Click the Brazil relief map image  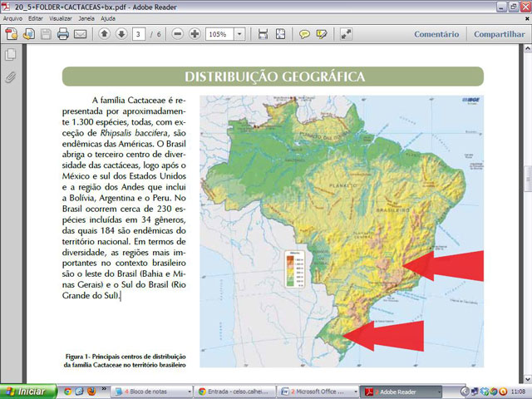click(x=342, y=231)
